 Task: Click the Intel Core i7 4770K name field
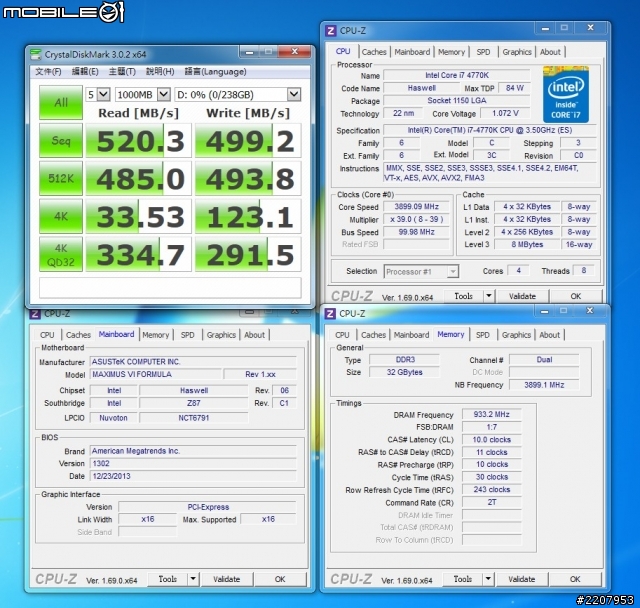pos(457,75)
